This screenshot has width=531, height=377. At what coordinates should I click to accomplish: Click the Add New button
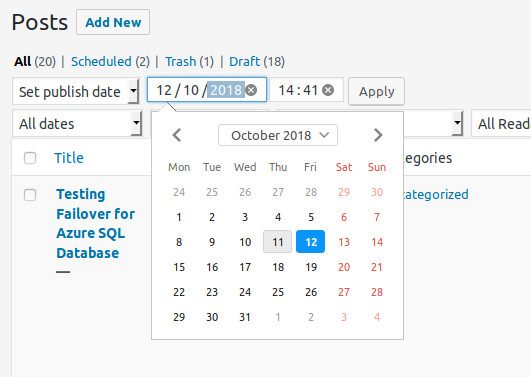click(x=113, y=22)
